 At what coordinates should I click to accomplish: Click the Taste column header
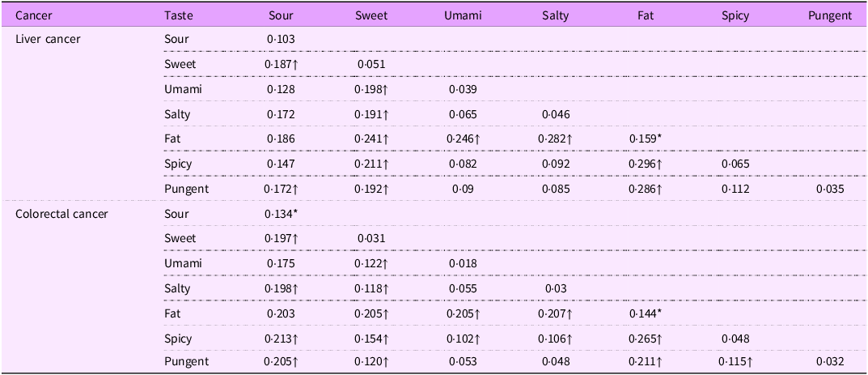(x=178, y=15)
